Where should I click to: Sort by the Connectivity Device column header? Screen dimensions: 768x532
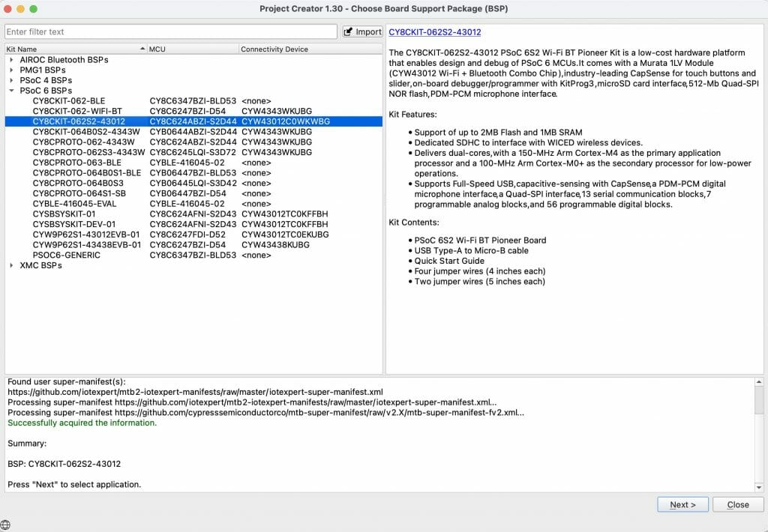pos(310,49)
